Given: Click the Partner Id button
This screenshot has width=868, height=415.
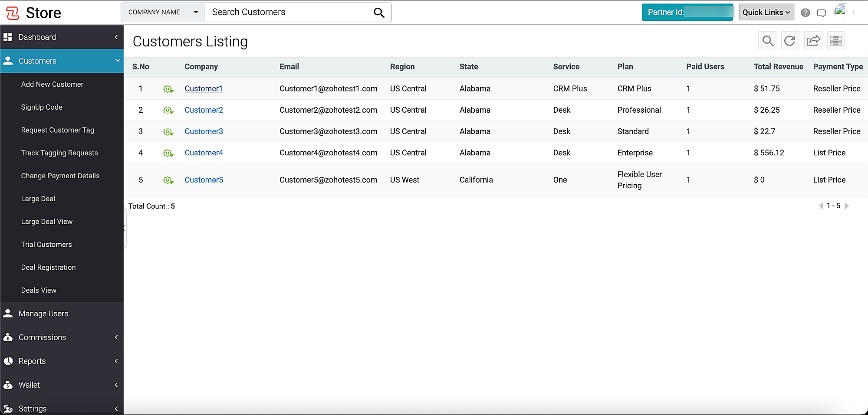Looking at the screenshot, I should pos(687,12).
